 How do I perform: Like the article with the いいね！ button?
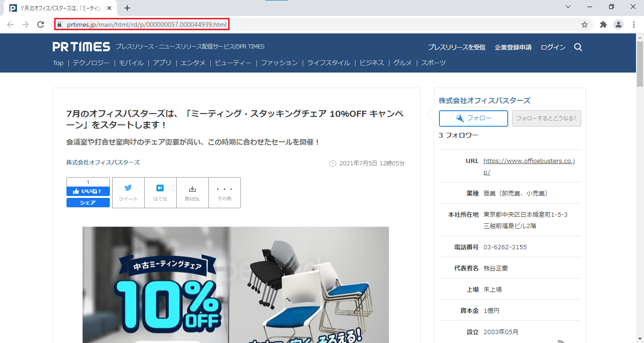[88, 191]
